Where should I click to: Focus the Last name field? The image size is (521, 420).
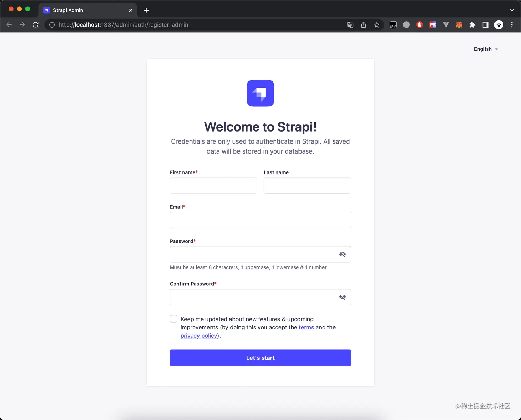click(x=307, y=186)
